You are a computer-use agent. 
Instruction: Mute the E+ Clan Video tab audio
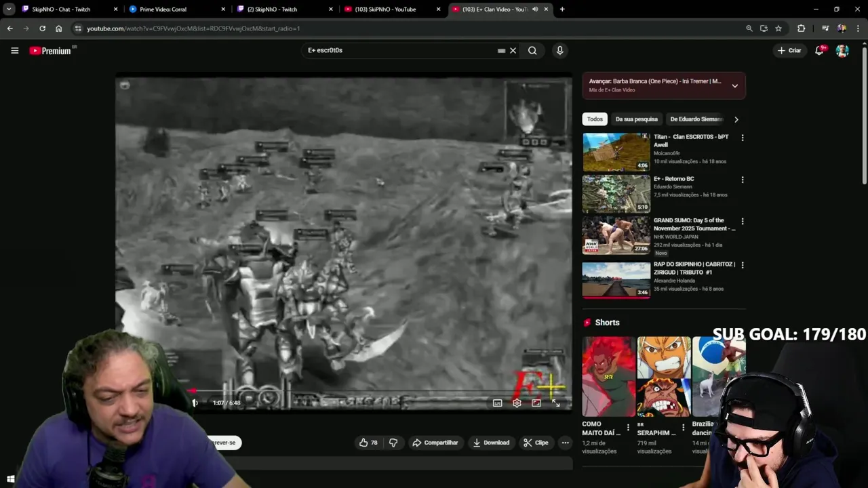tap(535, 9)
